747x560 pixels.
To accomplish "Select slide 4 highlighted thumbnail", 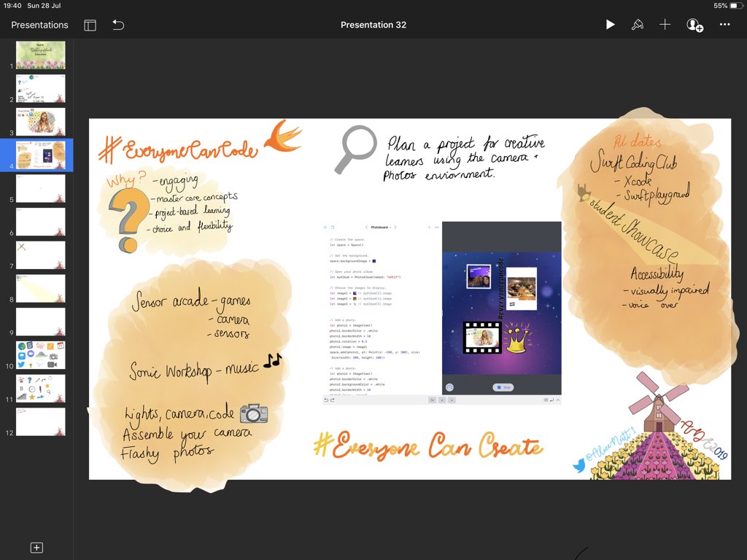I will click(41, 155).
